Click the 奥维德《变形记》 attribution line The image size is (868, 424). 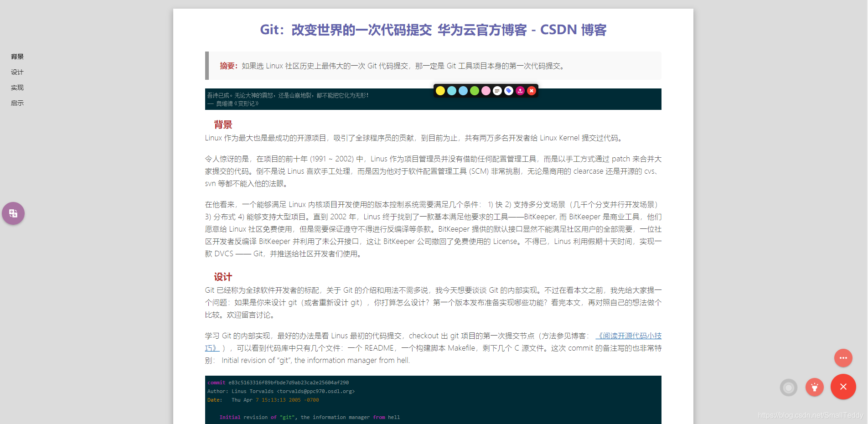click(233, 103)
